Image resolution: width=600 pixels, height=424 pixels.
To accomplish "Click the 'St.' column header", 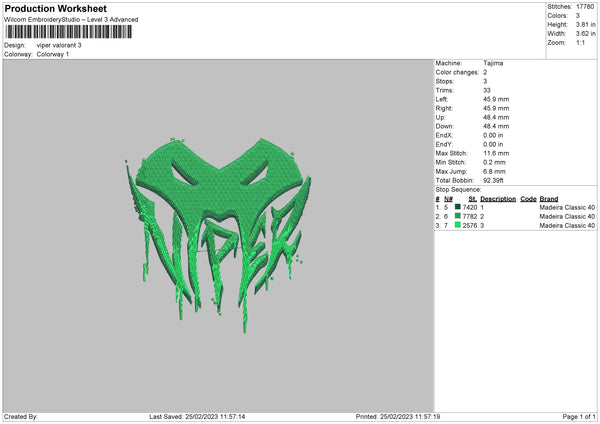I will click(x=473, y=199).
